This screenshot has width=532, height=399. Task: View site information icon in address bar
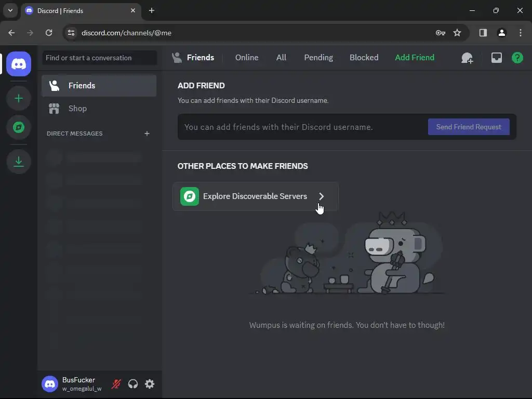(71, 33)
